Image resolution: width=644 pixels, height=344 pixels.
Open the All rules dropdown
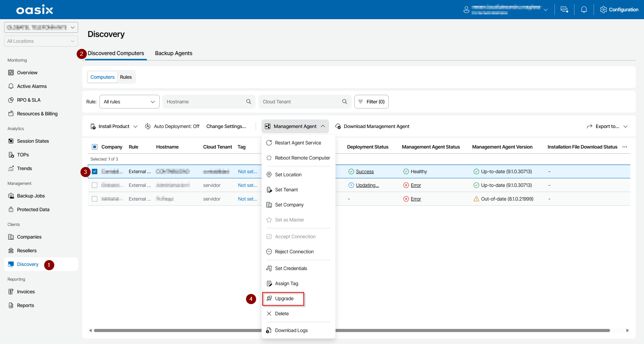tap(129, 102)
